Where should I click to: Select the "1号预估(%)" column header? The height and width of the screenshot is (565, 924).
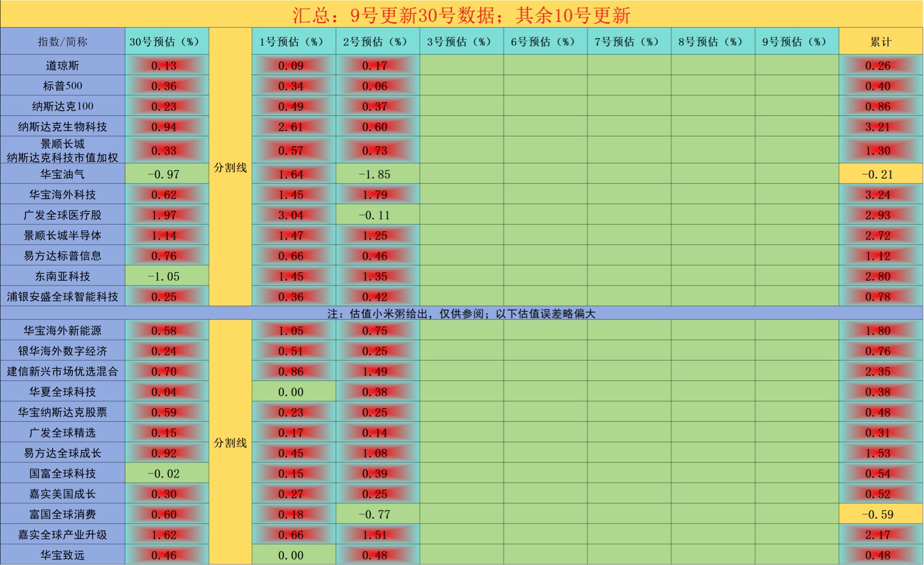click(x=294, y=42)
